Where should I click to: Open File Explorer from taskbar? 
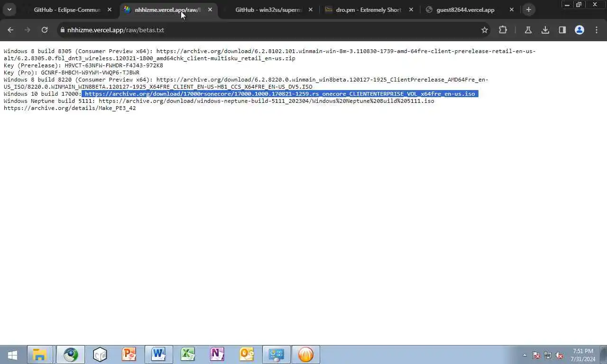(x=40, y=355)
